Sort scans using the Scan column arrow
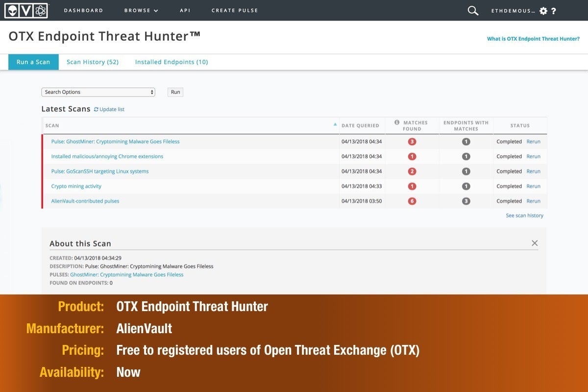The width and height of the screenshot is (588, 392). click(x=335, y=124)
